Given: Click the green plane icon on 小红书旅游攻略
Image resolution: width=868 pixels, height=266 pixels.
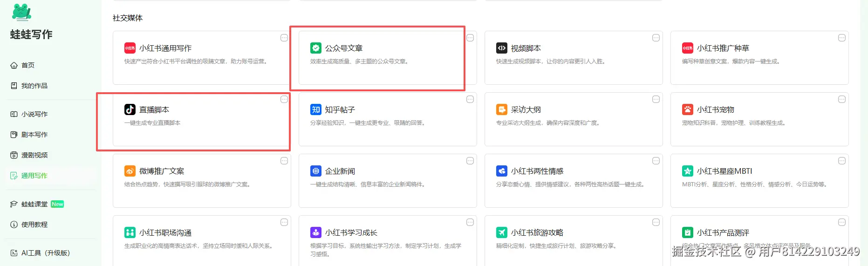Looking at the screenshot, I should pyautogui.click(x=502, y=232).
